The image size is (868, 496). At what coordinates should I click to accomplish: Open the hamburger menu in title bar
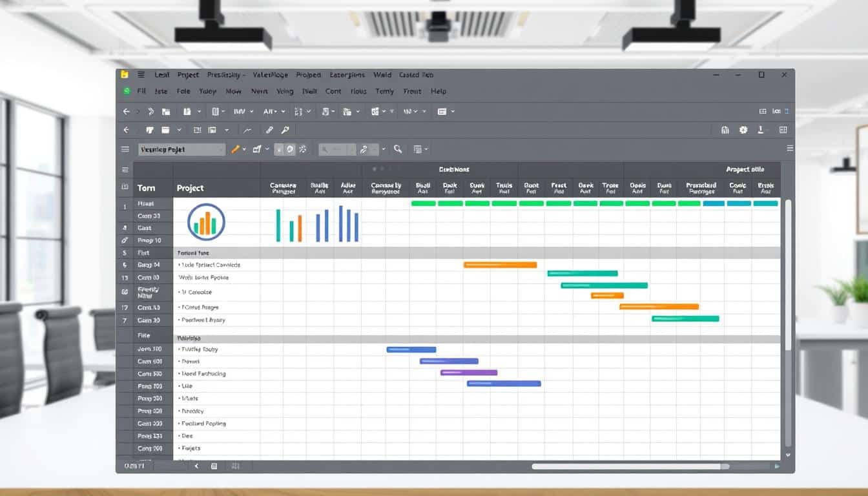[141, 75]
